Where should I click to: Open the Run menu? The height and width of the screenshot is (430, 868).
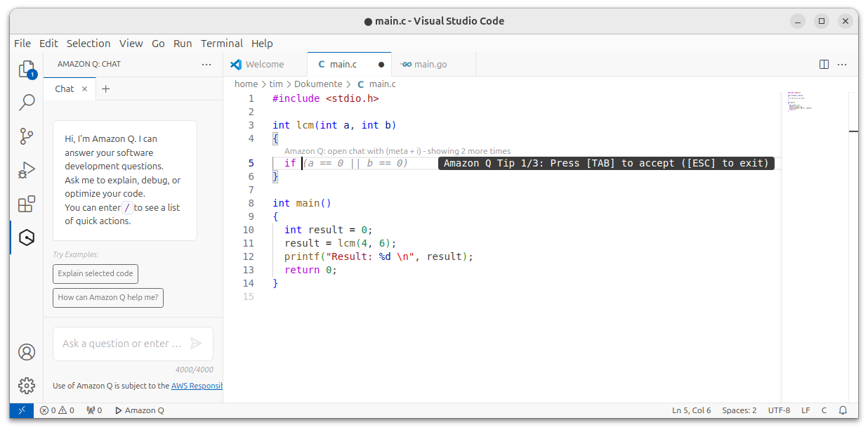[x=183, y=44]
